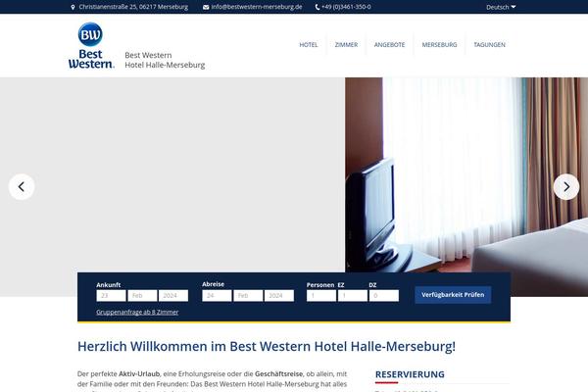Click the DZ double room field
Screen dimensions: 588x392
click(384, 296)
